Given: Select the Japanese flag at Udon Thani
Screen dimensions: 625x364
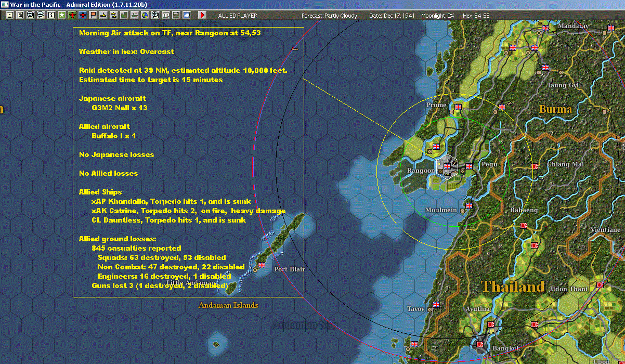Looking at the screenshot, I should point(600,285).
